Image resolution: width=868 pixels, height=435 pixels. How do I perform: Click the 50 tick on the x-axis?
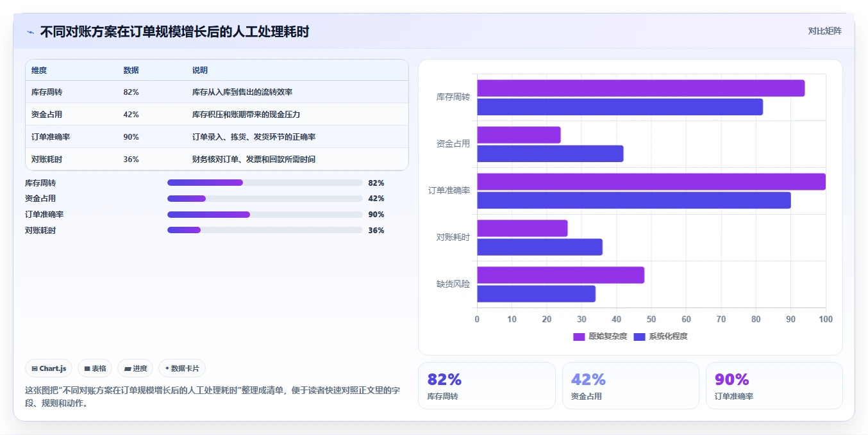[x=651, y=319]
